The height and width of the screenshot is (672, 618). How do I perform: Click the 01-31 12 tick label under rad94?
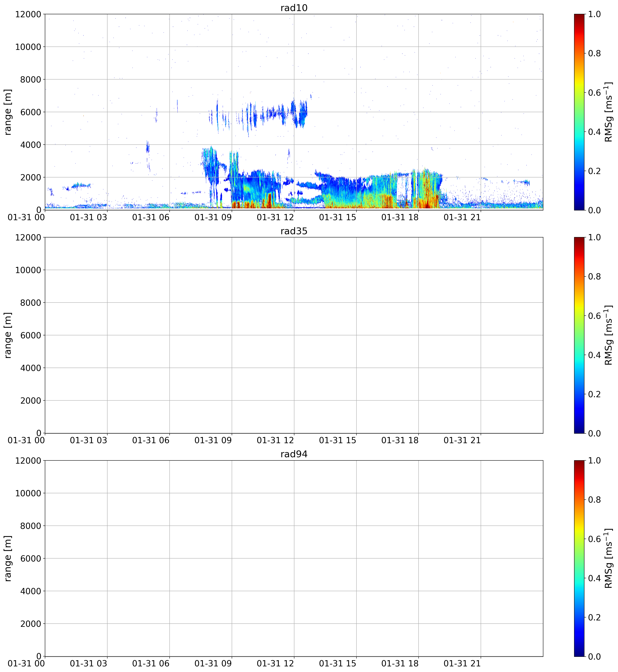(x=275, y=664)
